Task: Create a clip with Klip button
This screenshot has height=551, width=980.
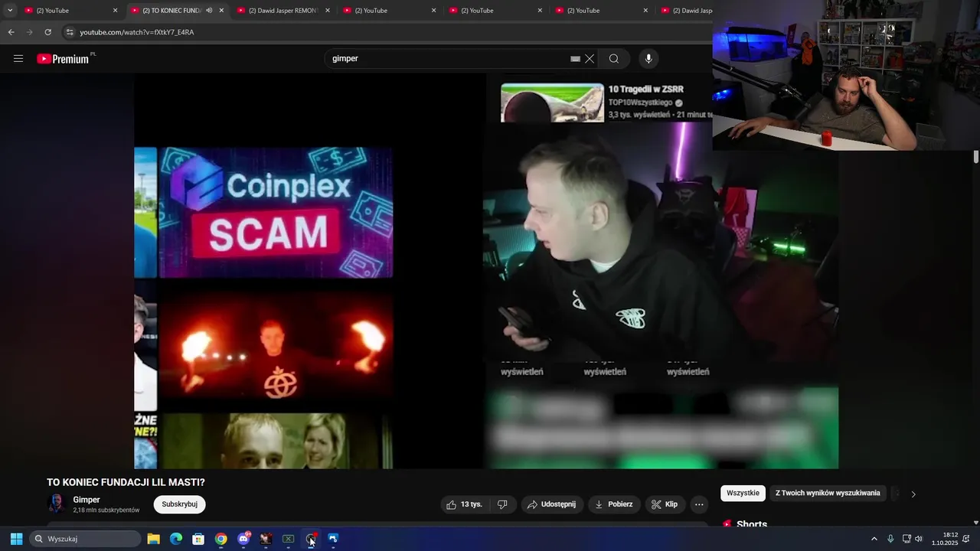Action: (x=665, y=504)
